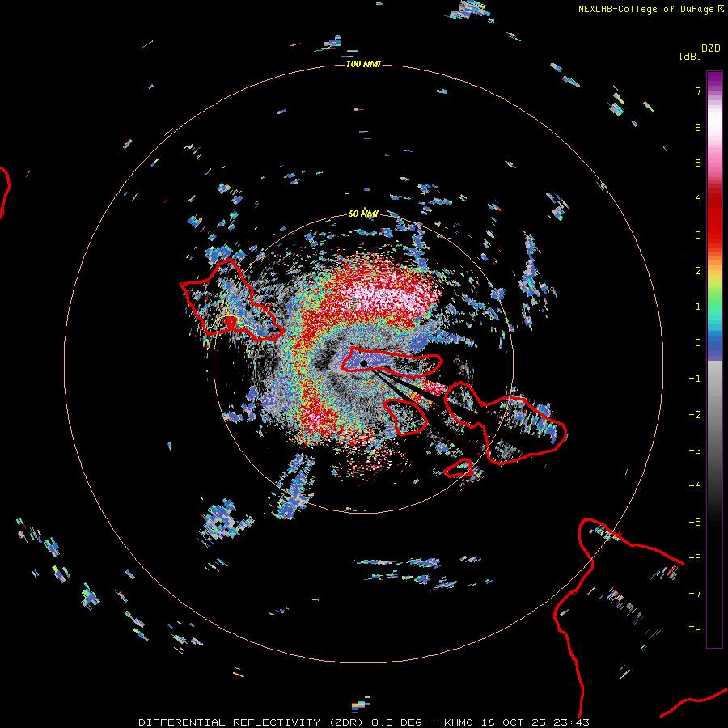Click the radar site black dot marker
The width and height of the screenshot is (728, 728).
coord(363,364)
